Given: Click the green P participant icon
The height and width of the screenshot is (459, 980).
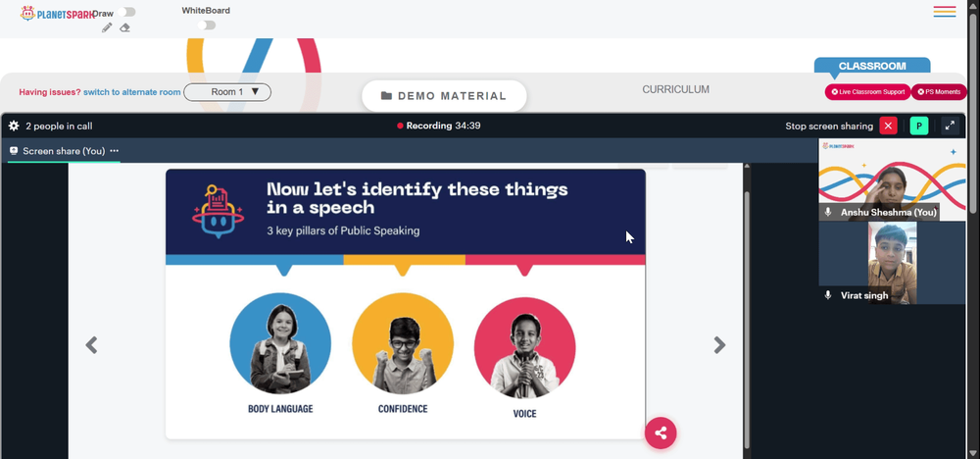Looking at the screenshot, I should (919, 126).
